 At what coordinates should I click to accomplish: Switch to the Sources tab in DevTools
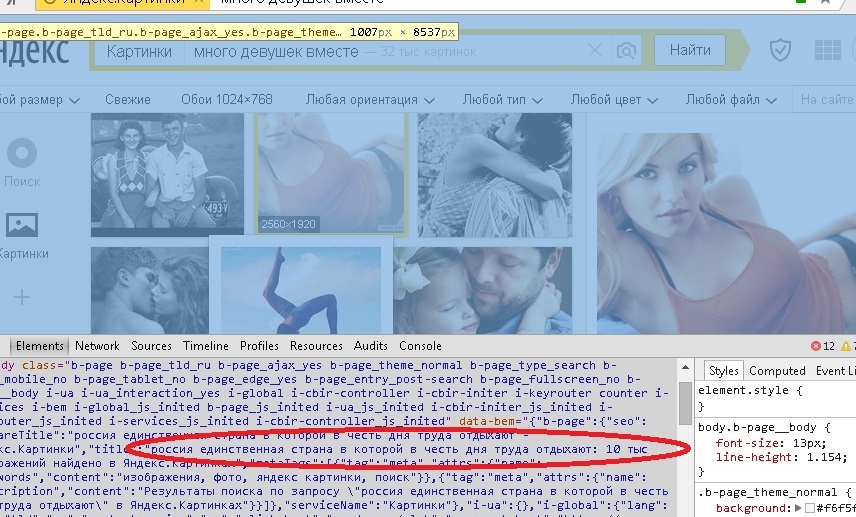[x=151, y=346]
